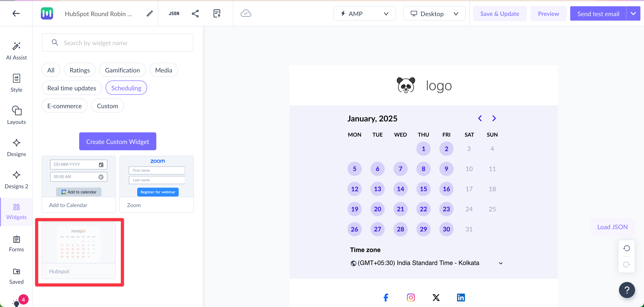Select the Hubspot widget card
Screen dimensions: 644x307
(79, 250)
